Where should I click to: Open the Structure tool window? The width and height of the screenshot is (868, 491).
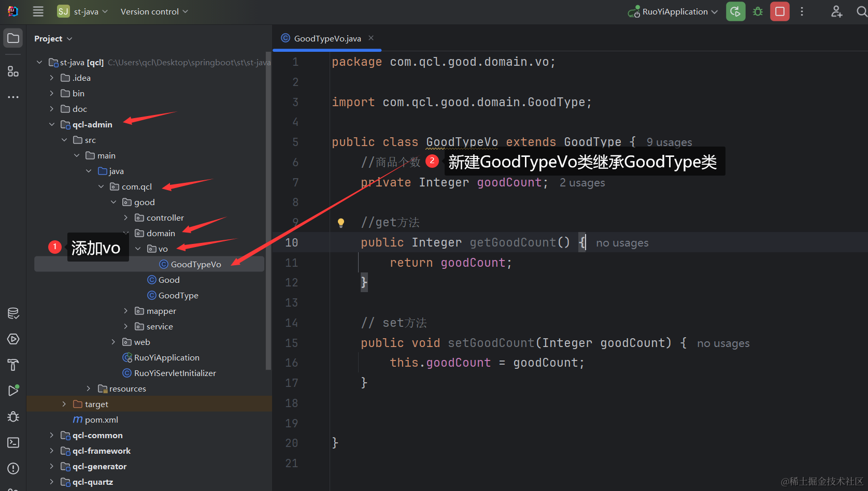[x=13, y=71]
